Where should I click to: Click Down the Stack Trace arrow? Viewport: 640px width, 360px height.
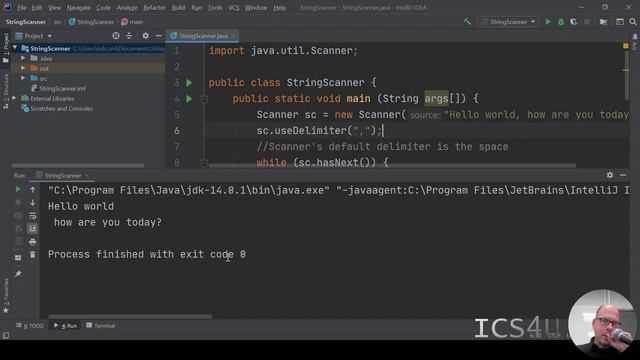(33, 202)
